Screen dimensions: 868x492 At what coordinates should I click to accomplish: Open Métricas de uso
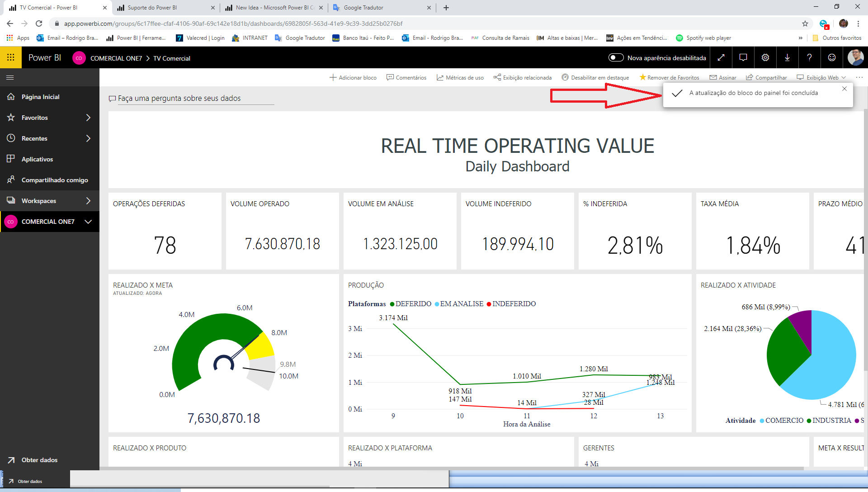(460, 77)
